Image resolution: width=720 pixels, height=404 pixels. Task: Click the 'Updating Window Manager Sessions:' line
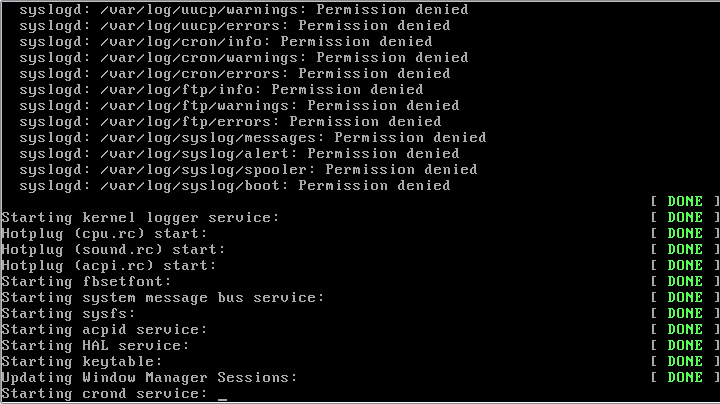click(x=149, y=377)
